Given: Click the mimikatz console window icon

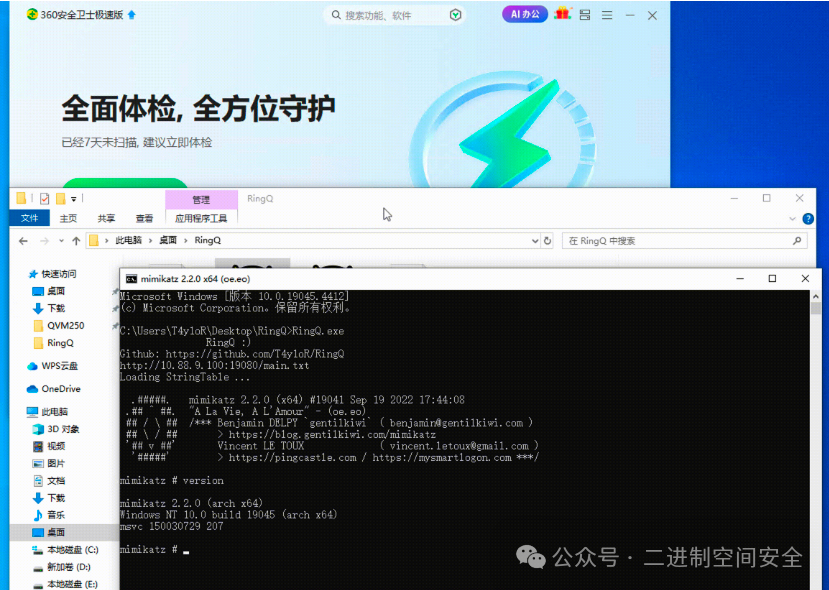Looking at the screenshot, I should tap(131, 279).
